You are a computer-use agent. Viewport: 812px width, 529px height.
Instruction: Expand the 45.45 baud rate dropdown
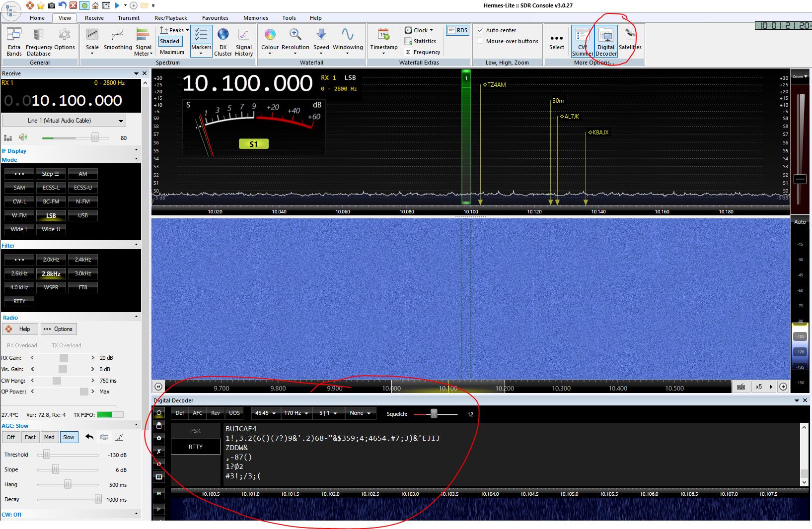pyautogui.click(x=265, y=413)
